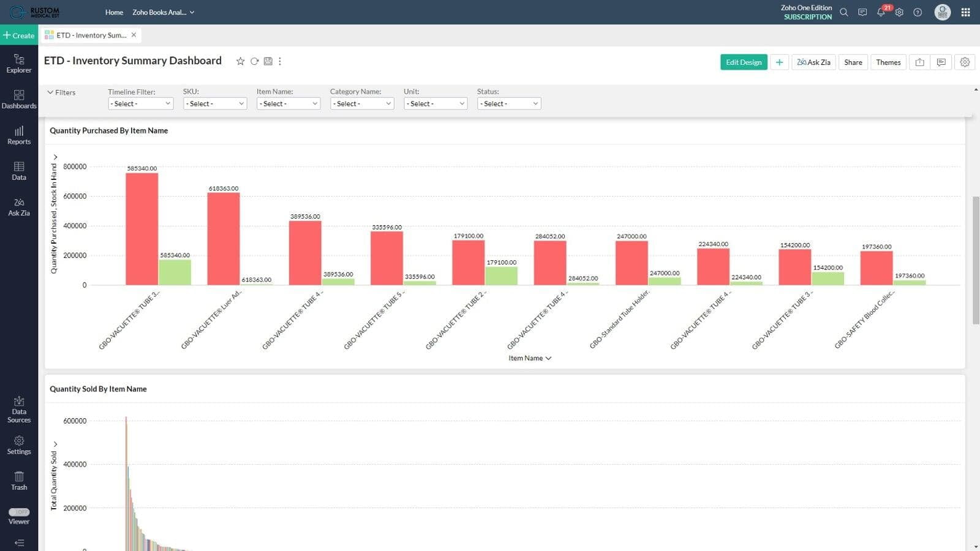The width and height of the screenshot is (980, 551).
Task: Open dashboard settings gear
Action: (x=965, y=62)
